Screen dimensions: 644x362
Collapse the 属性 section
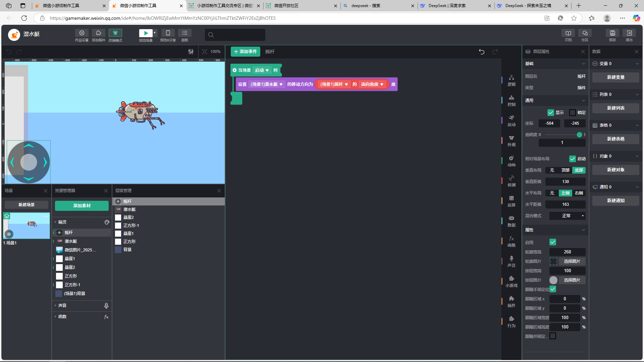click(x=584, y=230)
